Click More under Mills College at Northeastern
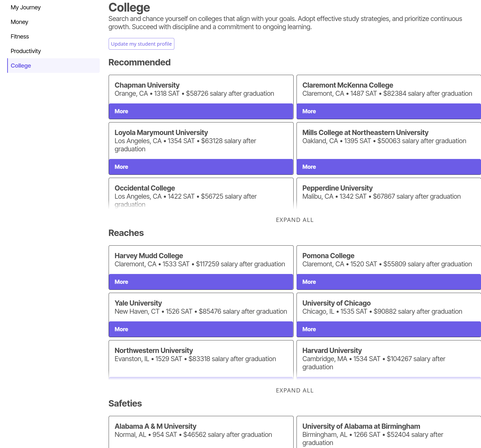The width and height of the screenshot is (481, 448). click(388, 167)
